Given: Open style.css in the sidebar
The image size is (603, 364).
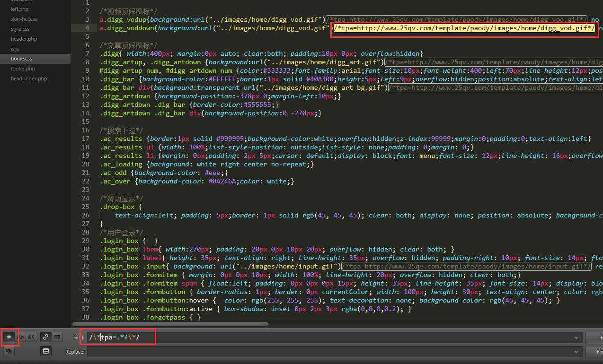Looking at the screenshot, I should 20,29.
